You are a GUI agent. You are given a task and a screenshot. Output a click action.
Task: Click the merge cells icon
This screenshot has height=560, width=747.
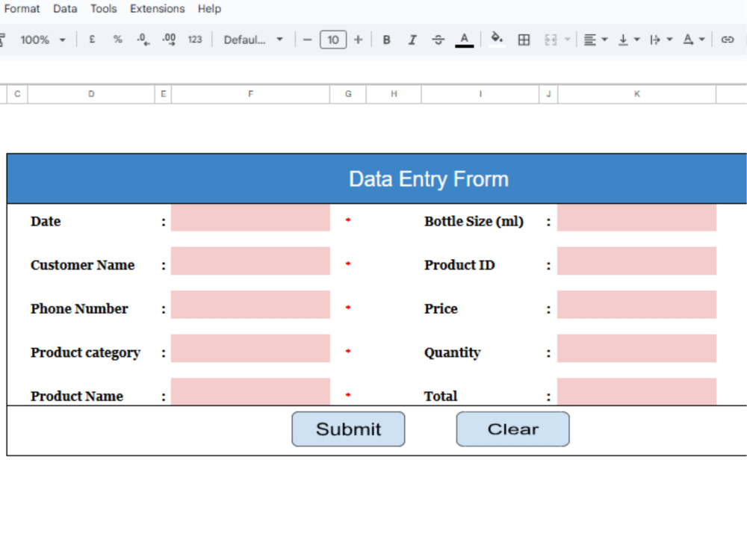(x=551, y=40)
